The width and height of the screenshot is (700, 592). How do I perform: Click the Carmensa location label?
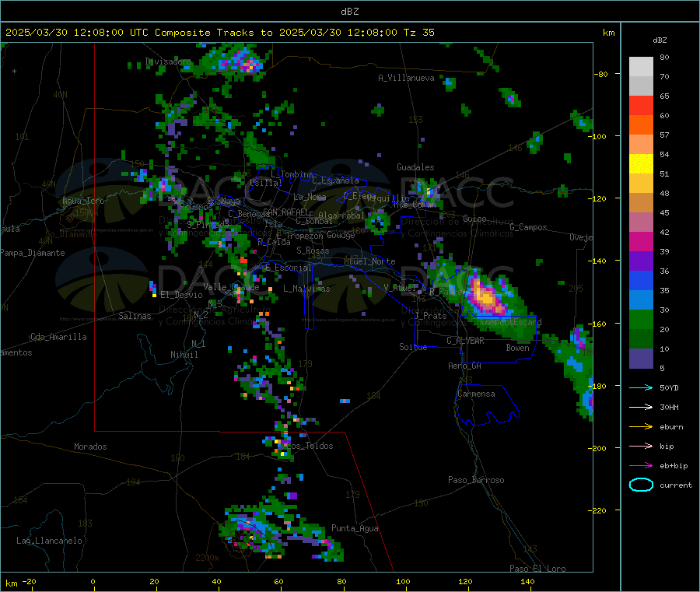coord(476,394)
